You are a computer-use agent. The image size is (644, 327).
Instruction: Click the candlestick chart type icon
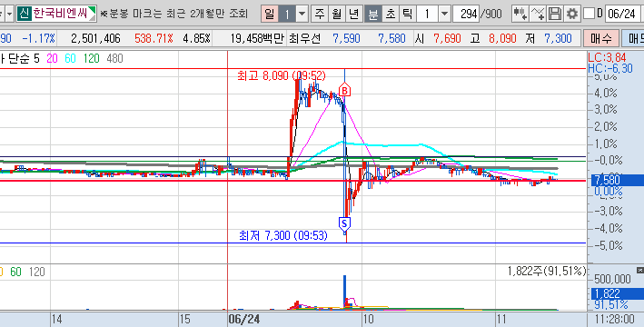(x=520, y=15)
